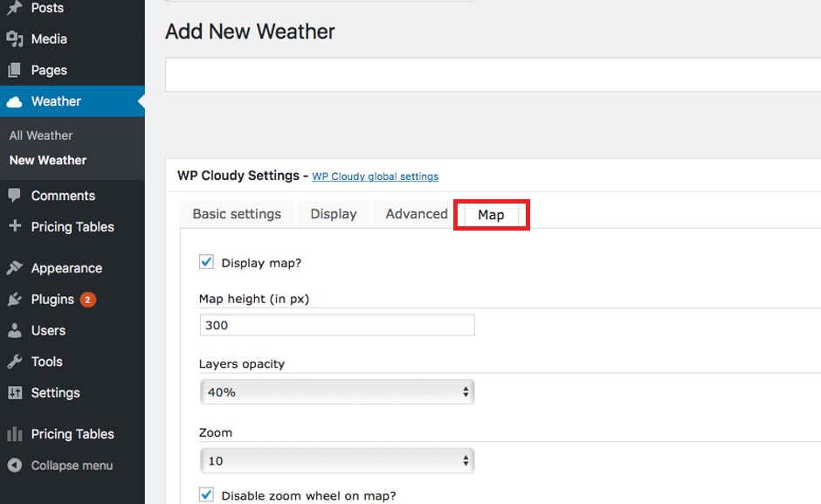Viewport: 821px width, 504px height.
Task: Click the Tools wrench icon
Action: coord(15,362)
